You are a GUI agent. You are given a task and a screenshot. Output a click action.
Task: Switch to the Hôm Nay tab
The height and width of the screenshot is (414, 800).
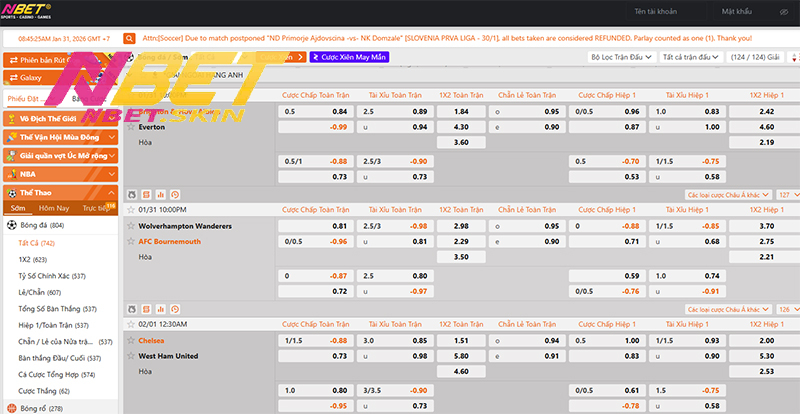click(53, 208)
